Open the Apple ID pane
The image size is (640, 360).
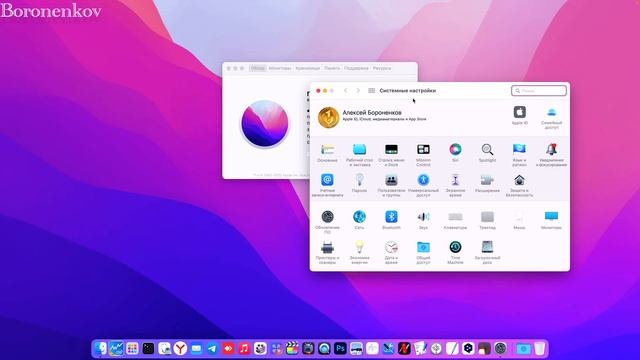520,112
